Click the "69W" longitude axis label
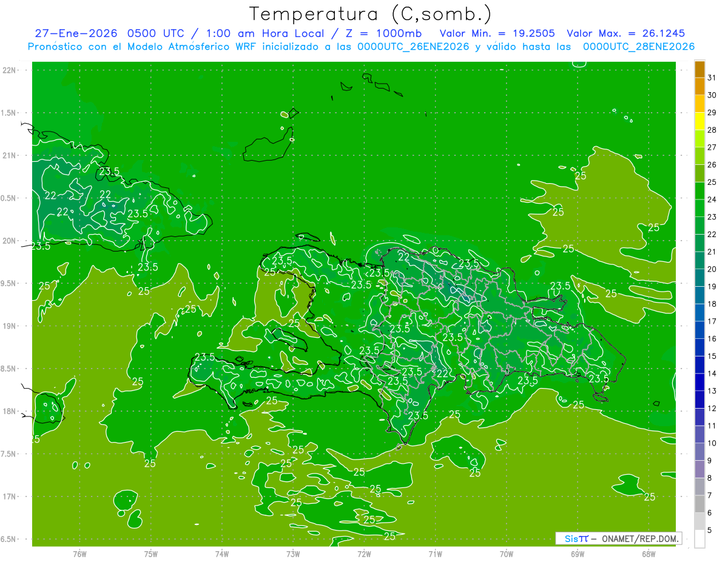Viewport: 728px width, 562px height. pyautogui.click(x=578, y=554)
